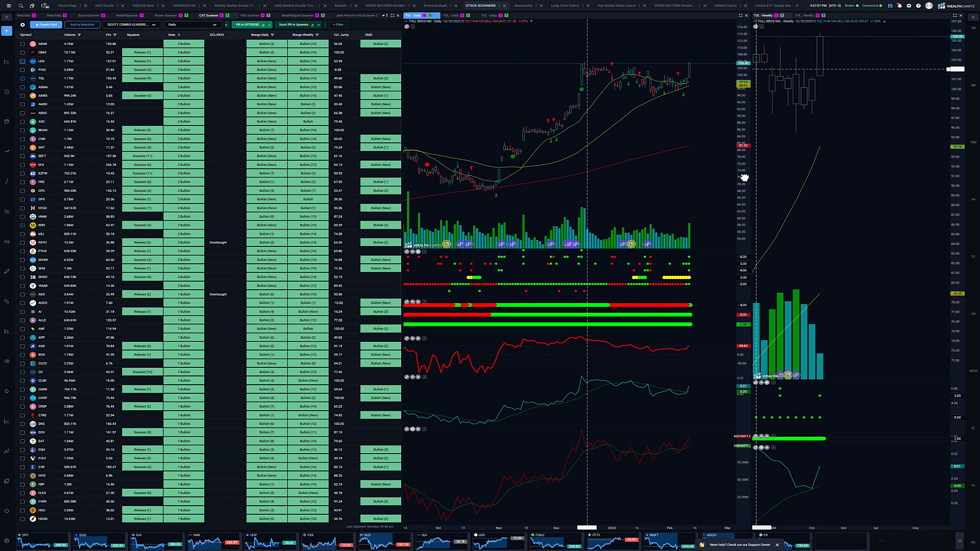Clear the Daily timeframe selection
Viewport: 980px width, 551px height.
[x=226, y=24]
